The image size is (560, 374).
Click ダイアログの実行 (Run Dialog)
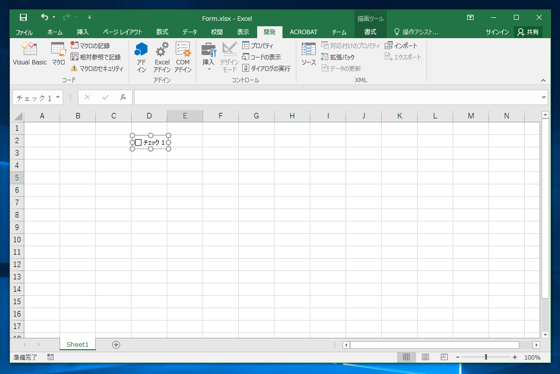point(266,68)
